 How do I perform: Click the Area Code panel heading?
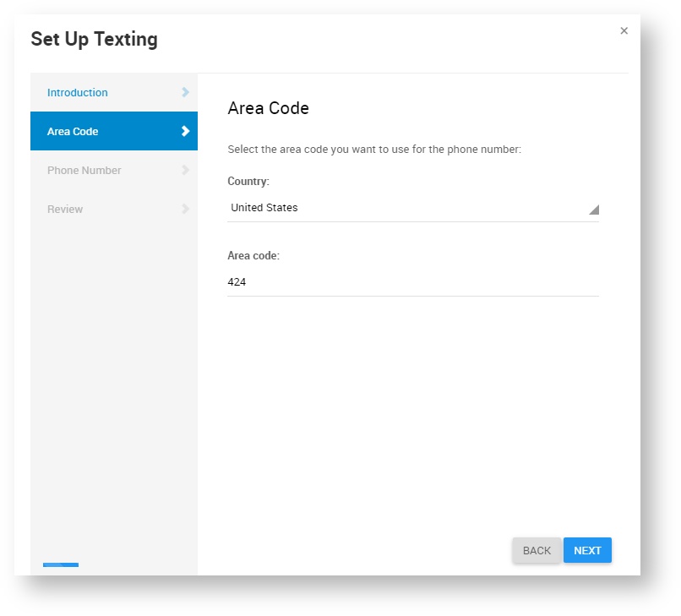click(269, 108)
